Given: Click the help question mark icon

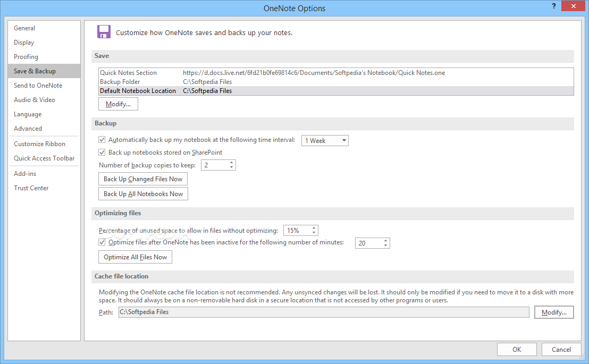Looking at the screenshot, I should pyautogui.click(x=554, y=6).
